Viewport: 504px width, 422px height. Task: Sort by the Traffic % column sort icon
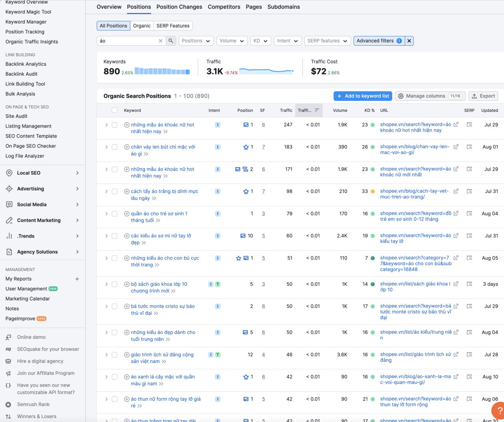point(317,110)
